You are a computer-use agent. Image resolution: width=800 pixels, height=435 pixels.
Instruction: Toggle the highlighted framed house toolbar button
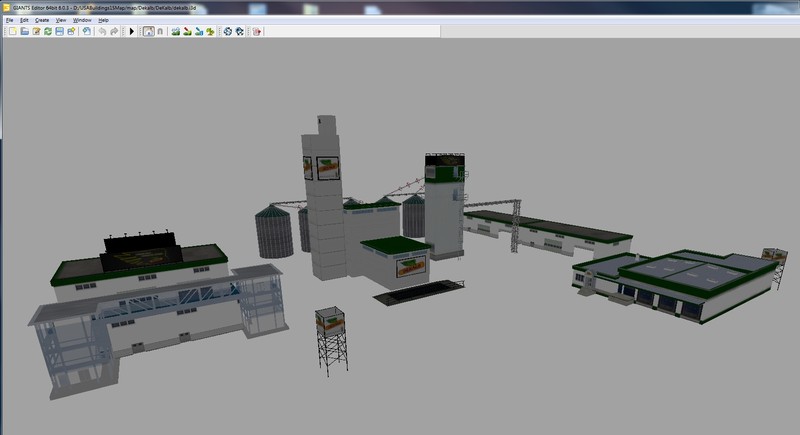[x=148, y=32]
